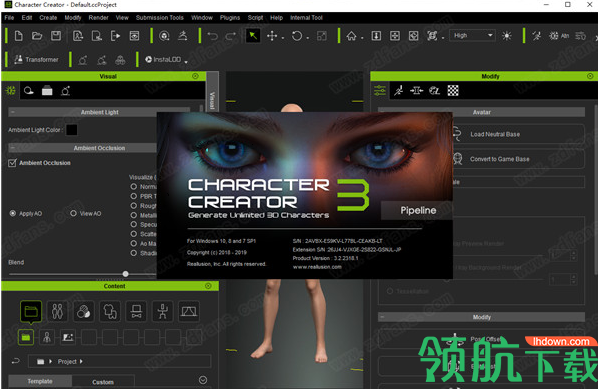Click the Modify panel checkerboard texture icon
598x389 pixels.
click(453, 91)
